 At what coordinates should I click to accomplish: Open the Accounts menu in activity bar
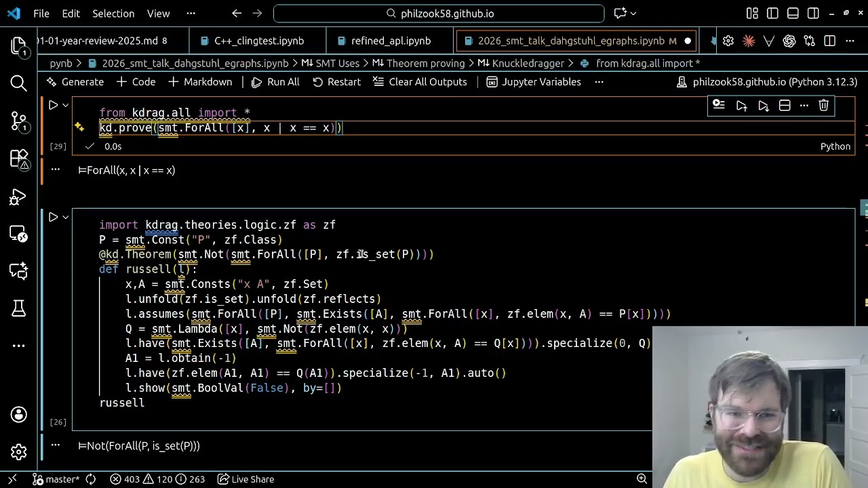(18, 414)
